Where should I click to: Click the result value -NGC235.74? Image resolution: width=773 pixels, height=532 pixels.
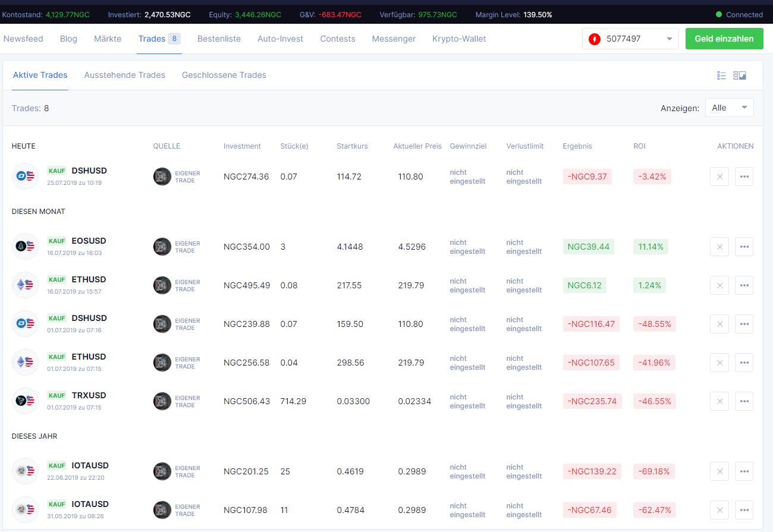tap(592, 401)
